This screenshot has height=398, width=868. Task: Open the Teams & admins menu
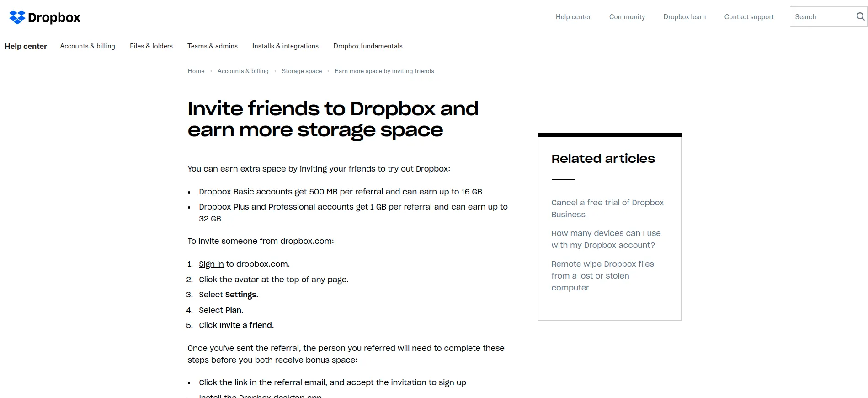coord(212,46)
